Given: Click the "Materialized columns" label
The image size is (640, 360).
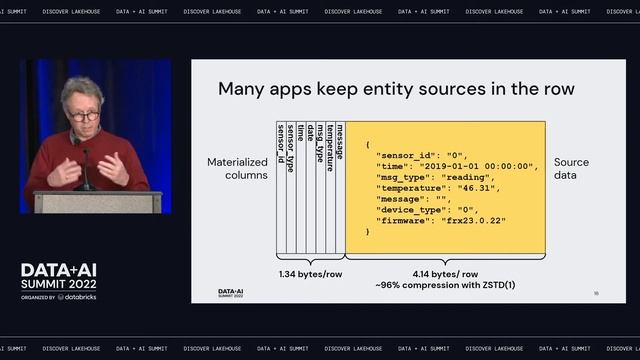Looking at the screenshot, I should tap(237, 169).
